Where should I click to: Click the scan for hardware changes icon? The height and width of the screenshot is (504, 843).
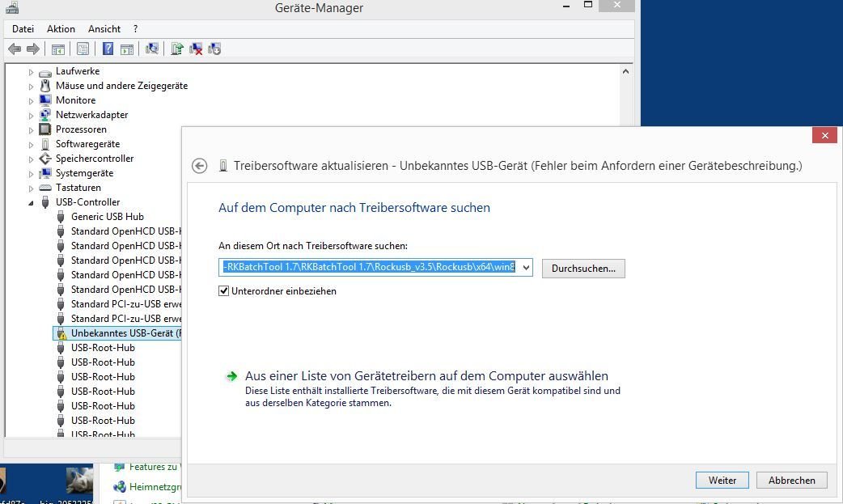(x=151, y=49)
